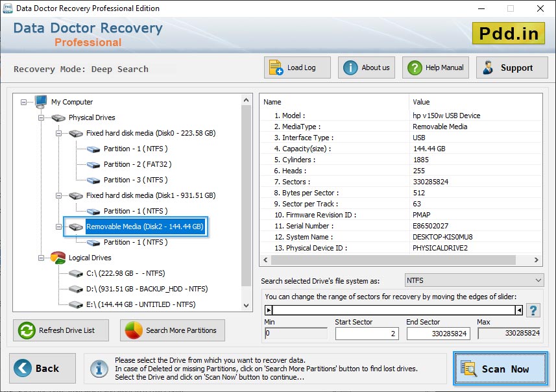Click the Max sector field

(509, 333)
